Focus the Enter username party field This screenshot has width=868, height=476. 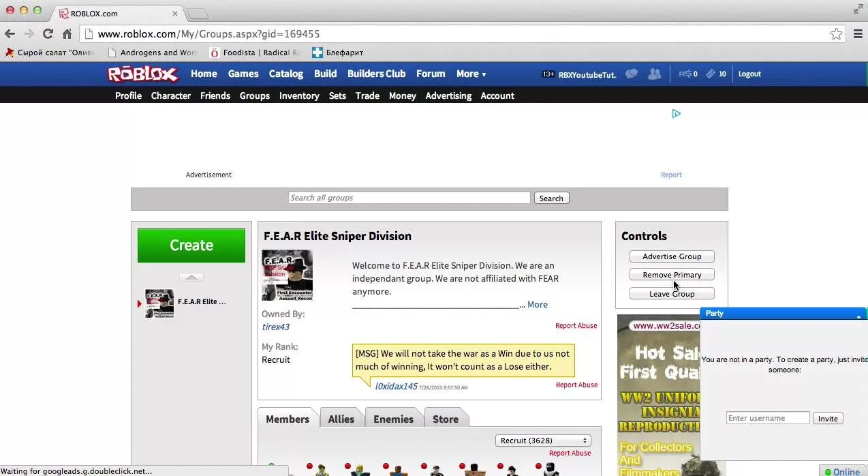[768, 418]
